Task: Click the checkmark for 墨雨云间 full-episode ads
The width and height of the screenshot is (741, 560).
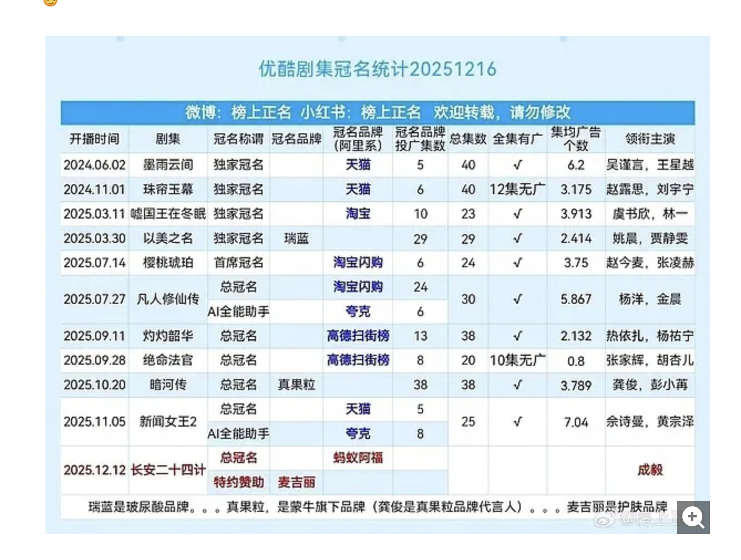Action: [517, 165]
